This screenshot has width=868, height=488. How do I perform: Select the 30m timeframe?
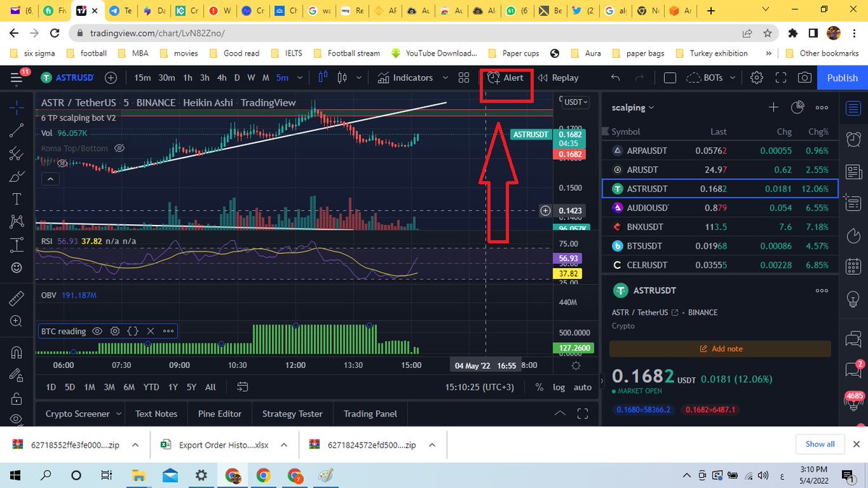point(167,77)
